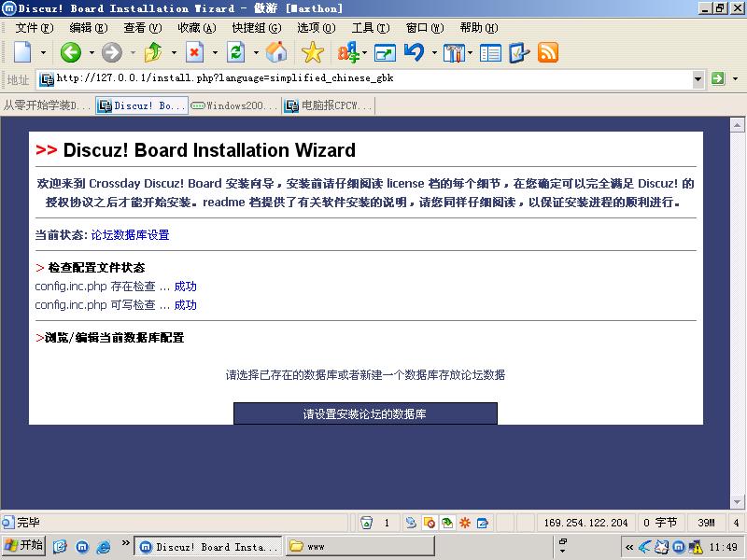
Task: Click the 请设置安装论坛的数据库 button
Action: click(365, 413)
